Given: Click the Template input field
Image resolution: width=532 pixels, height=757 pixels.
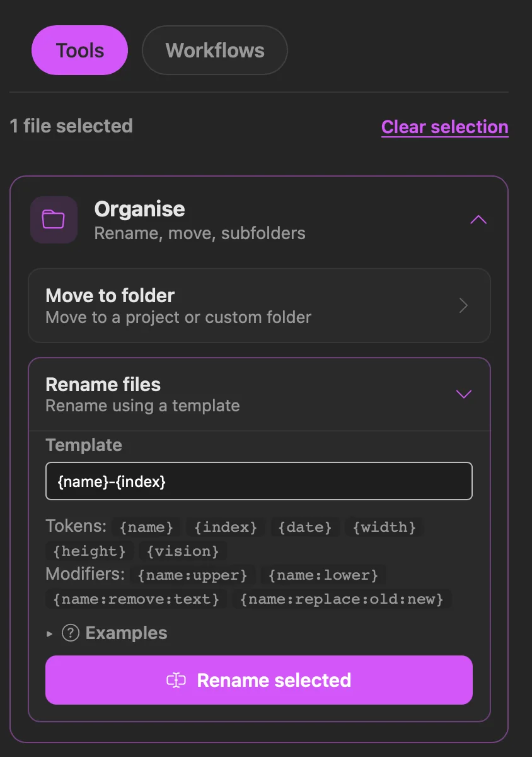Looking at the screenshot, I should [259, 481].
